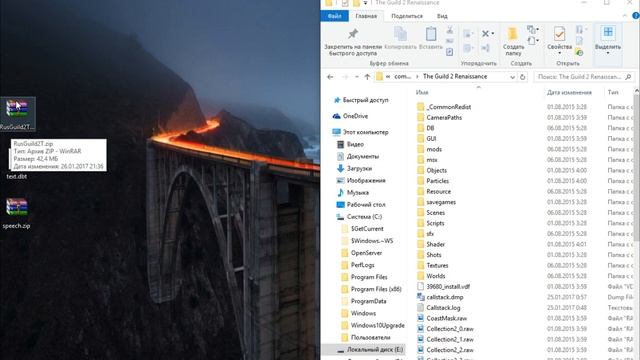Click the History icon with green clock

click(579, 52)
